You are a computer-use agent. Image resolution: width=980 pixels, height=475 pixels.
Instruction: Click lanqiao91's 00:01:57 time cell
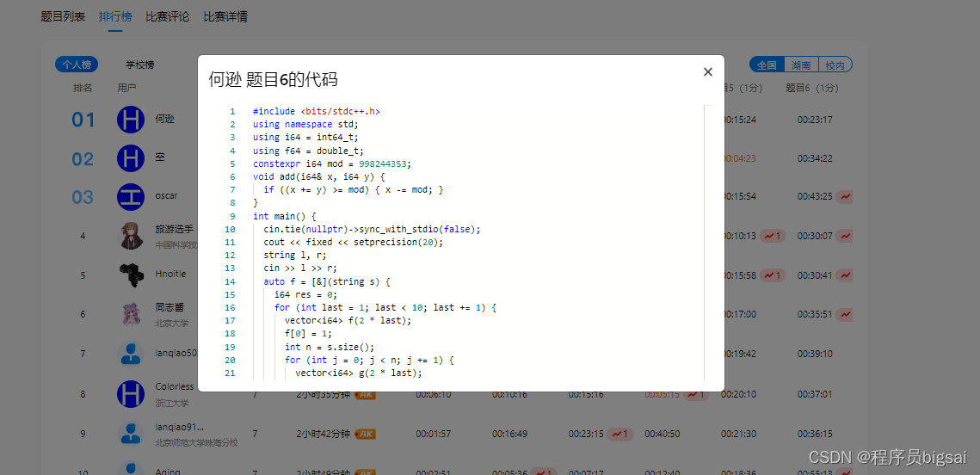[x=433, y=434]
